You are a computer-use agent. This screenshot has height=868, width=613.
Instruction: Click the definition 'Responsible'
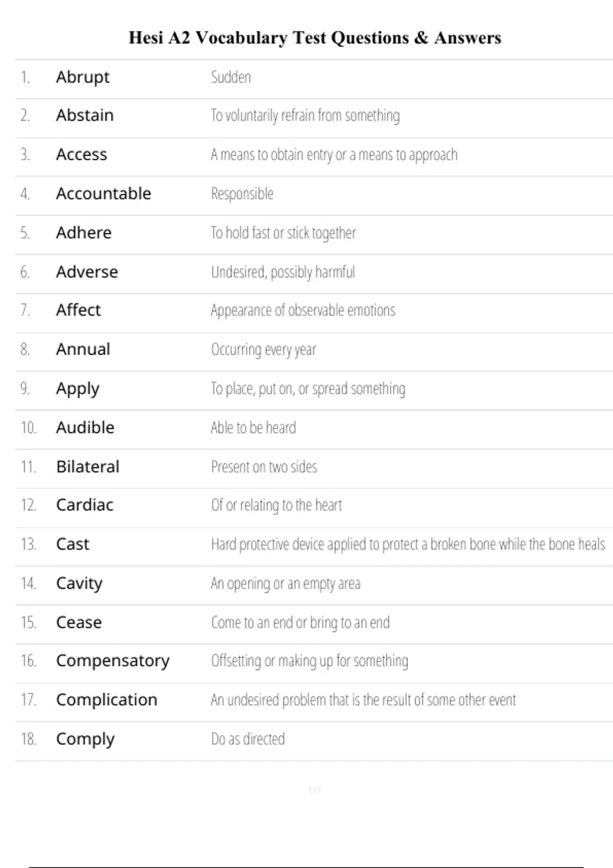pyautogui.click(x=242, y=194)
